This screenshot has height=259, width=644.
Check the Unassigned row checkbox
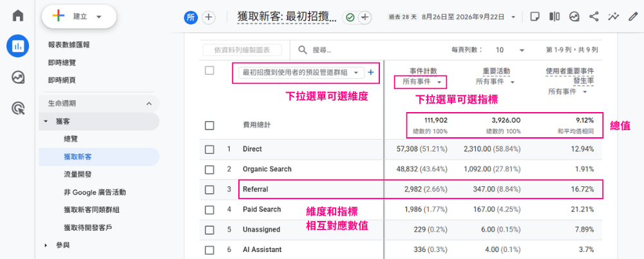tap(209, 230)
